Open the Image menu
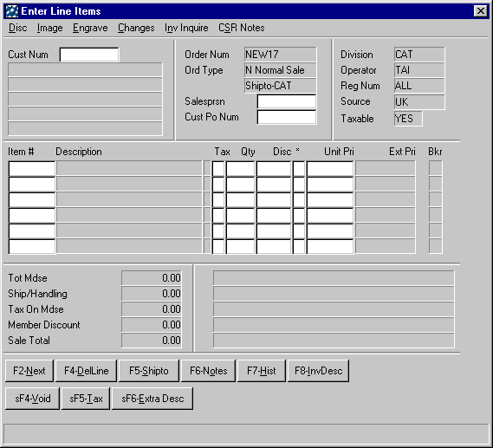 pos(49,28)
